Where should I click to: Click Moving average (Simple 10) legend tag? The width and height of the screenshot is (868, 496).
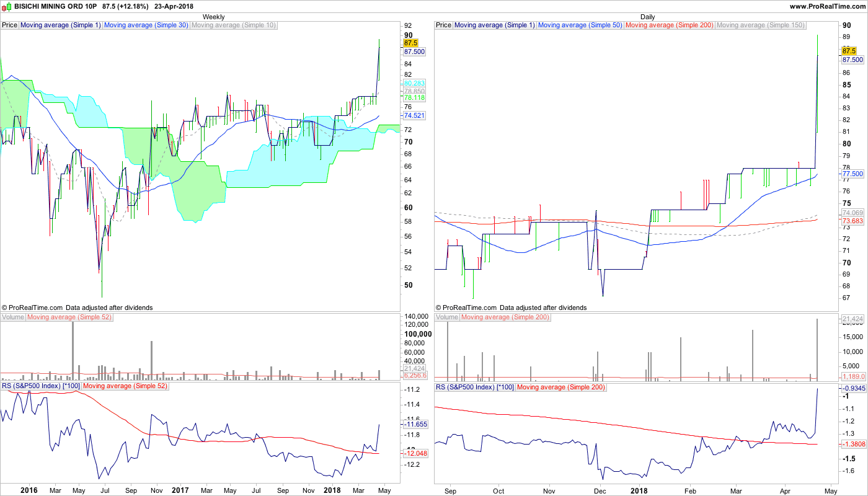click(234, 25)
